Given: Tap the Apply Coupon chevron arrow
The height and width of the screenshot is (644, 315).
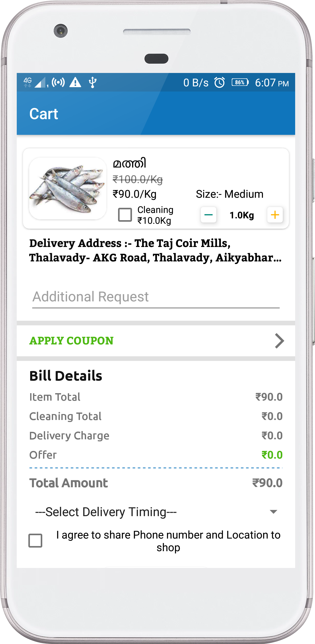Looking at the screenshot, I should coord(279,341).
